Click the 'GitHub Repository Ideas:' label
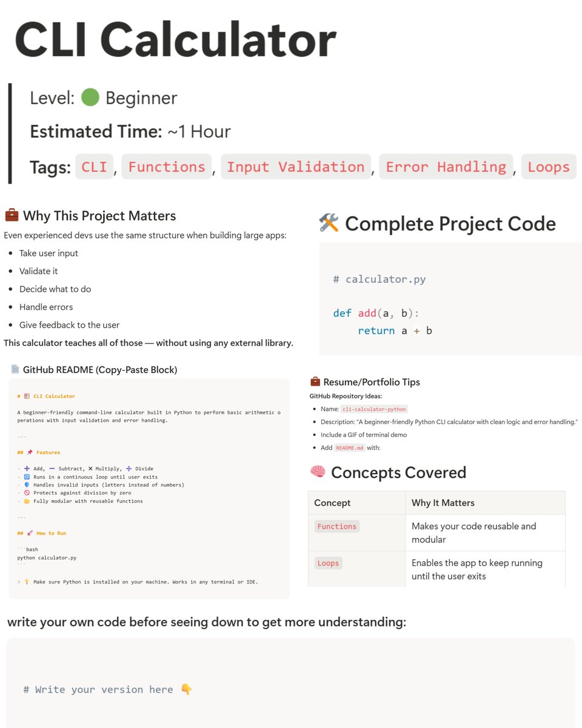This screenshot has width=582, height=728. (346, 396)
